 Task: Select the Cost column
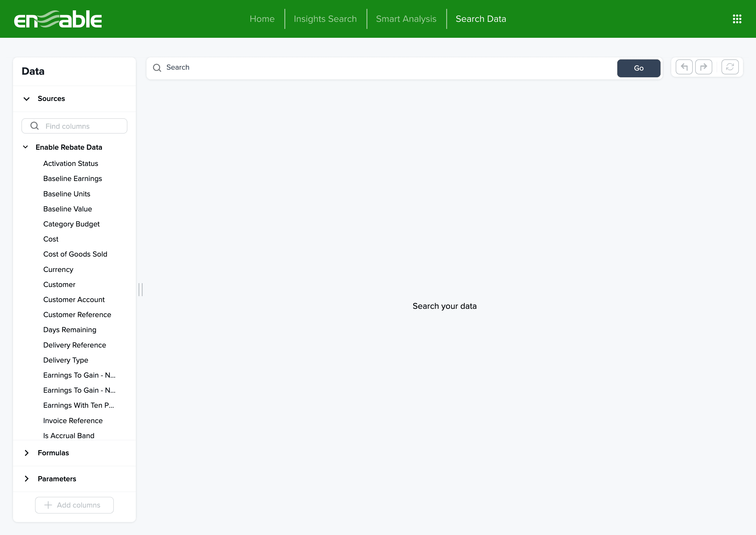click(x=51, y=239)
